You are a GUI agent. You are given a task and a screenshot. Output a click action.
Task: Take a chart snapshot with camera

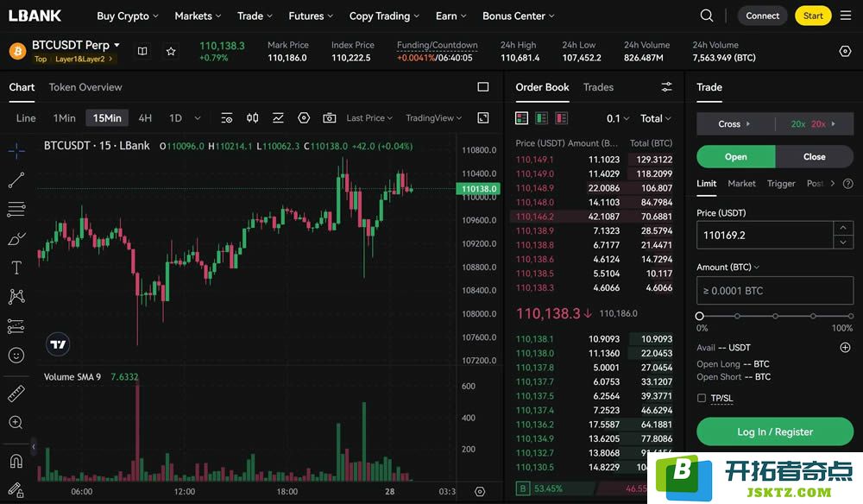(x=329, y=117)
